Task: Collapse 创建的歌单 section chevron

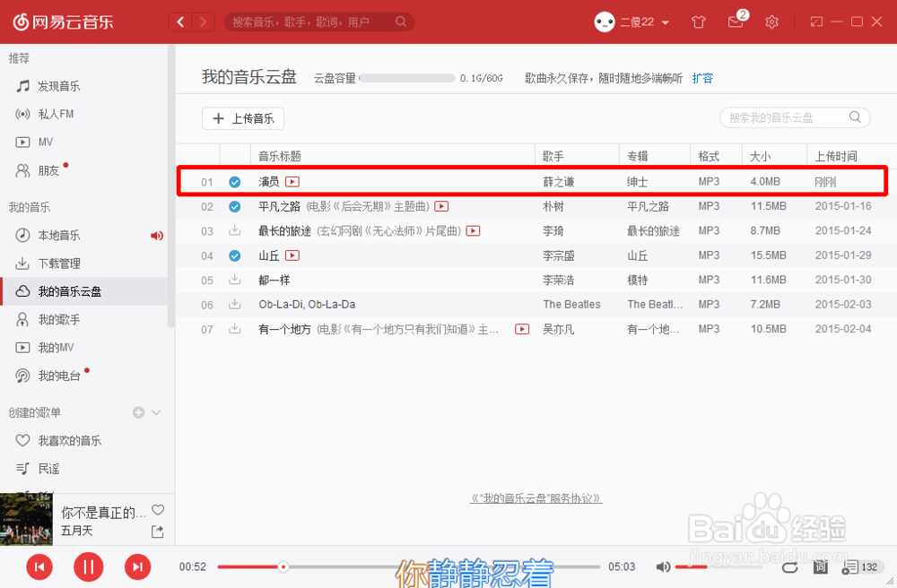Action: click(156, 412)
